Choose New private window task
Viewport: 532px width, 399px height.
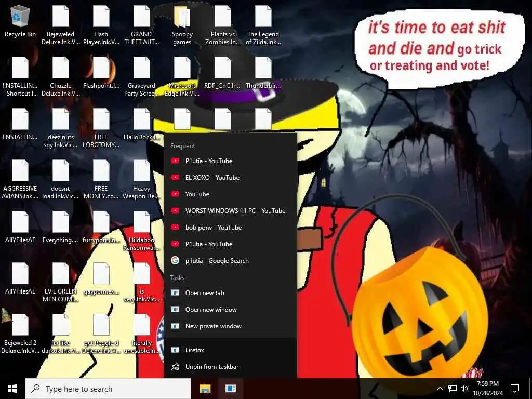[230, 326]
